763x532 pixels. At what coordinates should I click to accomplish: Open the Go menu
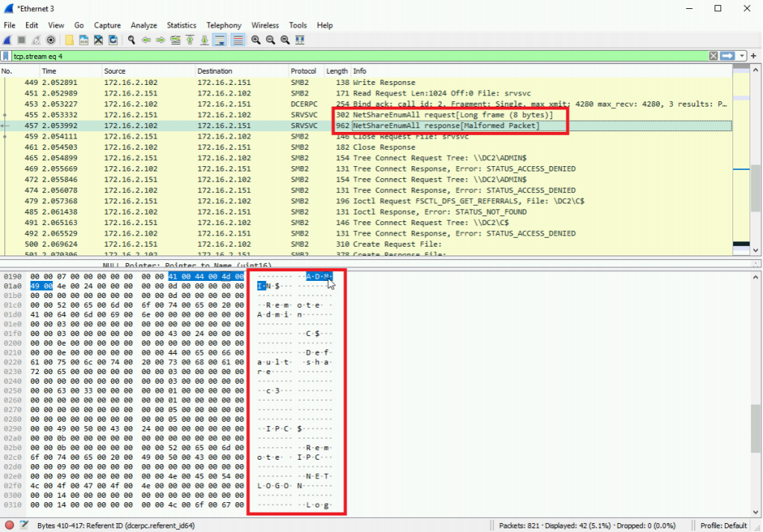[79, 25]
